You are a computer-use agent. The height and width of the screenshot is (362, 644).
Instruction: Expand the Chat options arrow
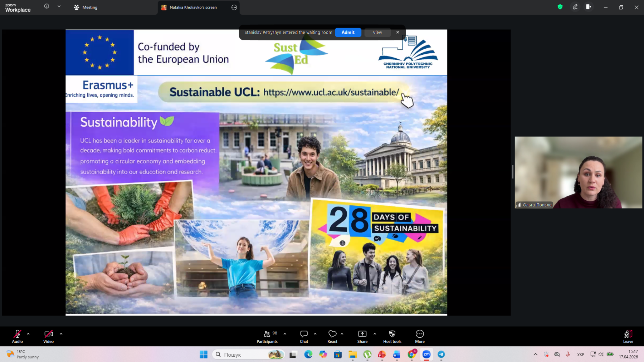coord(315,334)
